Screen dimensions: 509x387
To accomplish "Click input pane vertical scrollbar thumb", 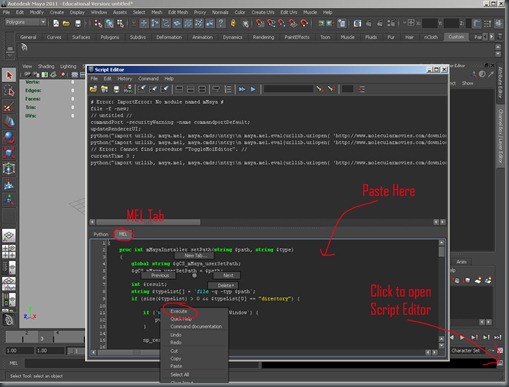I will 441,252.
